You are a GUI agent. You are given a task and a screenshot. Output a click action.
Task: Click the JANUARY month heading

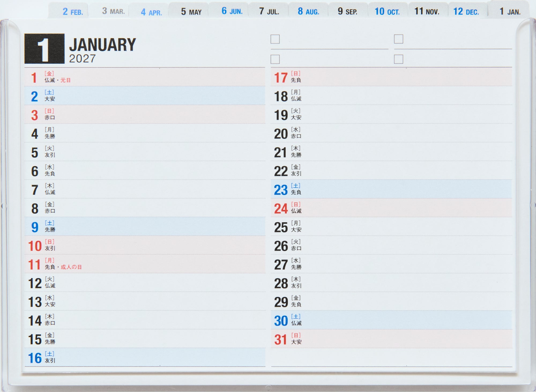tap(103, 45)
